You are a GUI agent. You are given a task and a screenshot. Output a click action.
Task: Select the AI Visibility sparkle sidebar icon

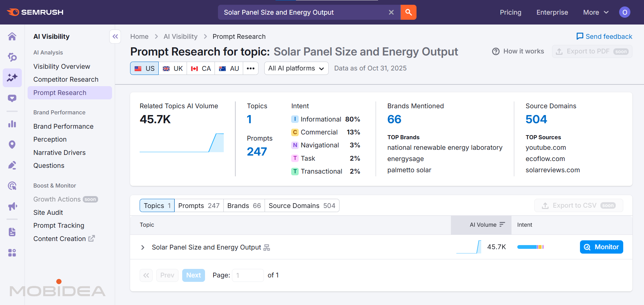point(12,78)
